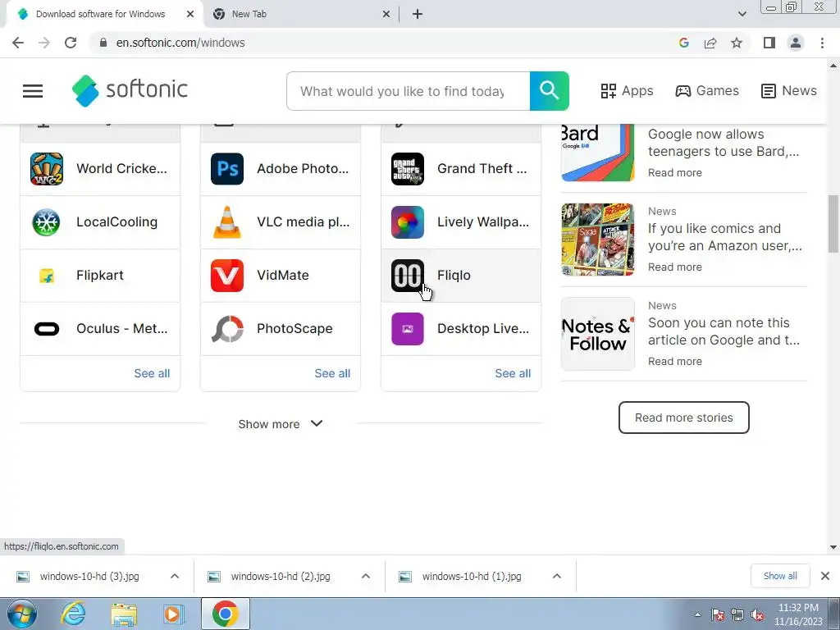Open the Softonic hamburger menu
Image resolution: width=840 pixels, height=630 pixels.
[33, 91]
